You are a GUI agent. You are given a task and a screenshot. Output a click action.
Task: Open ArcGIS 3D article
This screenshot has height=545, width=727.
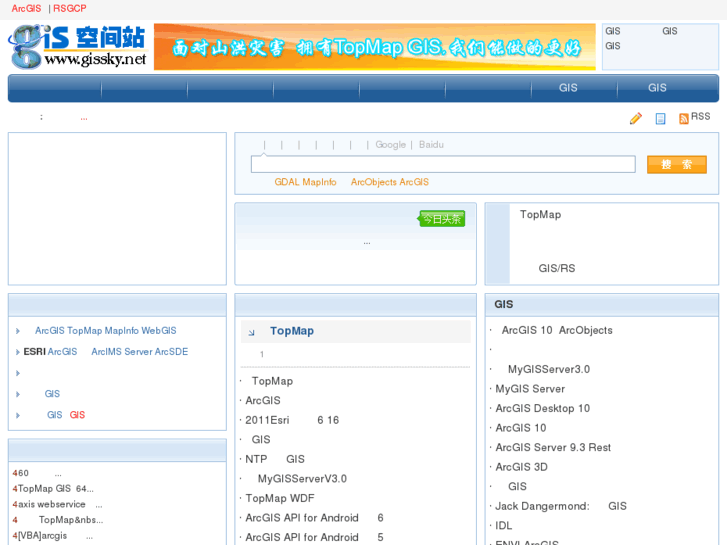pos(521,466)
